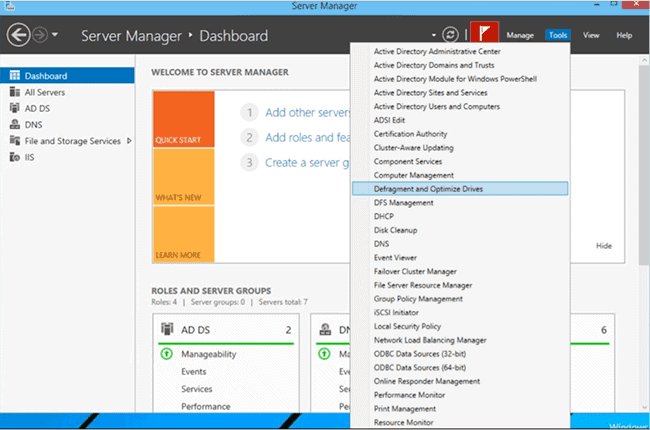Viewport: 650px width, 430px height.
Task: Click Add roles and features link
Action: point(308,137)
